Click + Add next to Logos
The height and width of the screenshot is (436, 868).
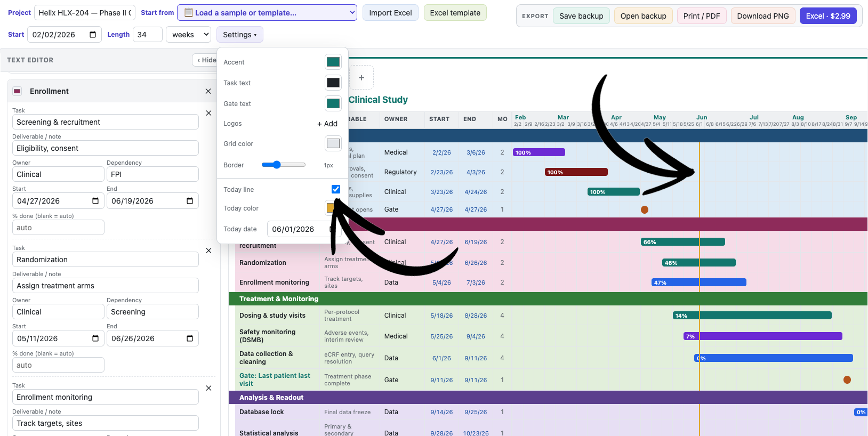pyautogui.click(x=327, y=124)
